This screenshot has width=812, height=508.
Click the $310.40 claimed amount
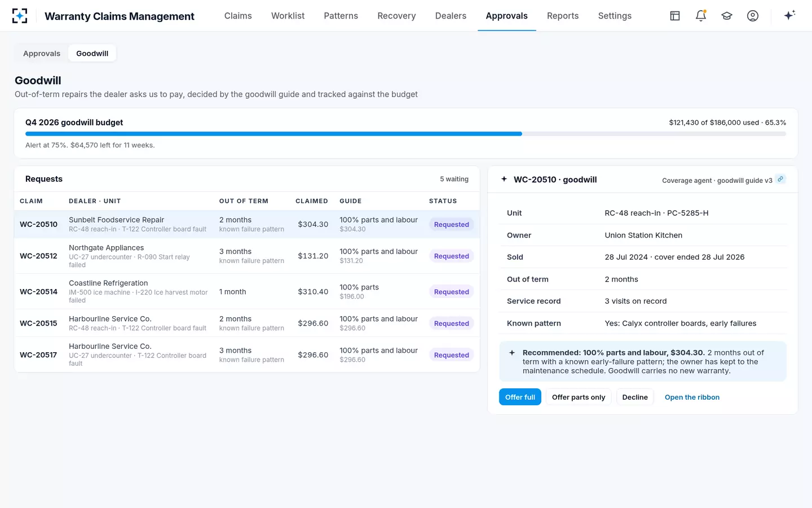point(313,292)
